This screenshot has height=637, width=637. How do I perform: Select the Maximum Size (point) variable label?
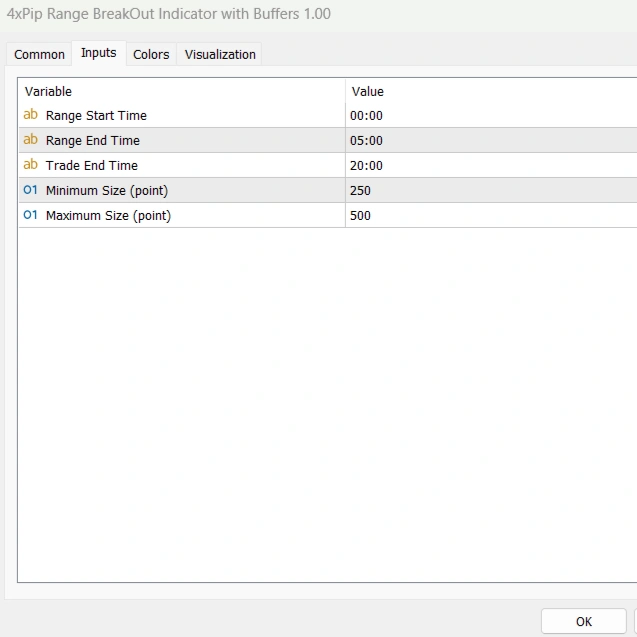[x=108, y=216]
